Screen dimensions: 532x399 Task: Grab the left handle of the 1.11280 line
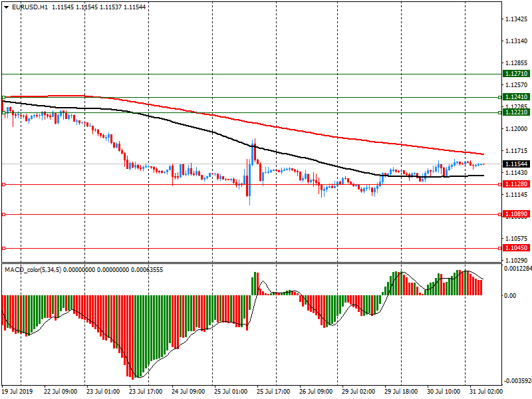tap(4, 185)
